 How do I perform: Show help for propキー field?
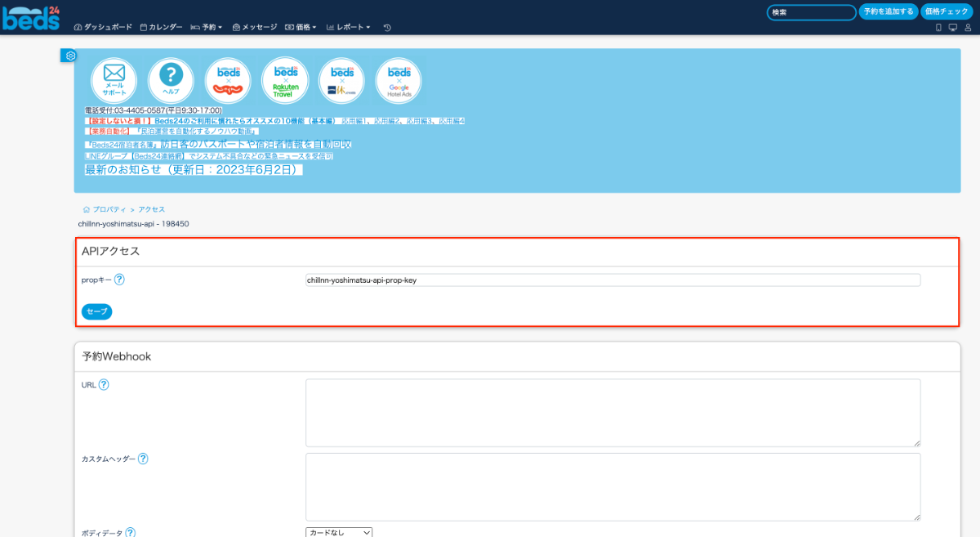pos(119,280)
